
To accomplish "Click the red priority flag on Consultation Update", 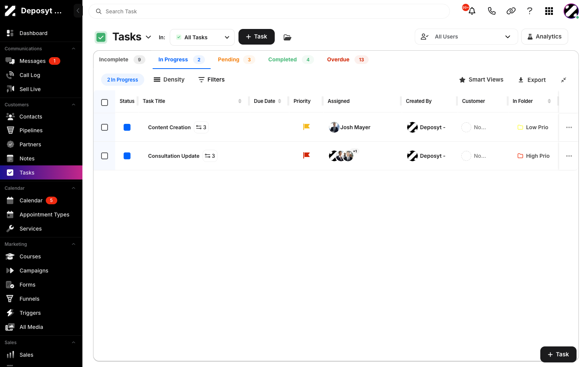I will point(306,155).
